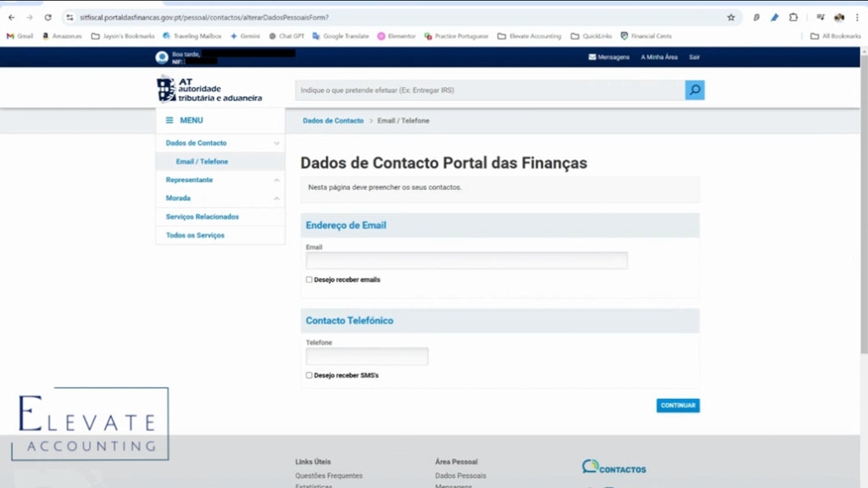Click the Chrome profile avatar
Viewport: 868px width, 488px height.
click(841, 16)
